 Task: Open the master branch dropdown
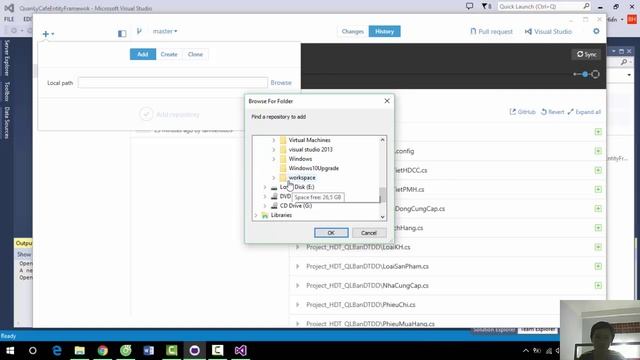coord(165,31)
